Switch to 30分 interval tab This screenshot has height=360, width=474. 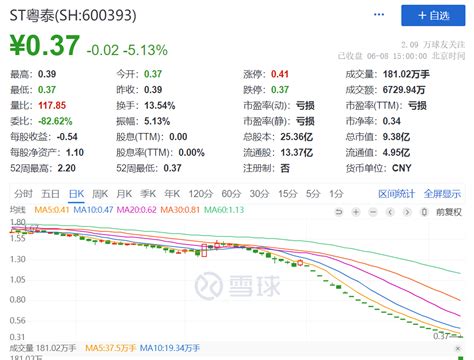point(259,194)
